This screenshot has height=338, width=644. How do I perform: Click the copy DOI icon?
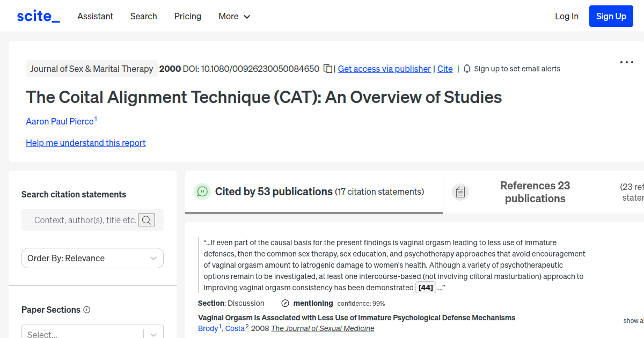tap(327, 69)
